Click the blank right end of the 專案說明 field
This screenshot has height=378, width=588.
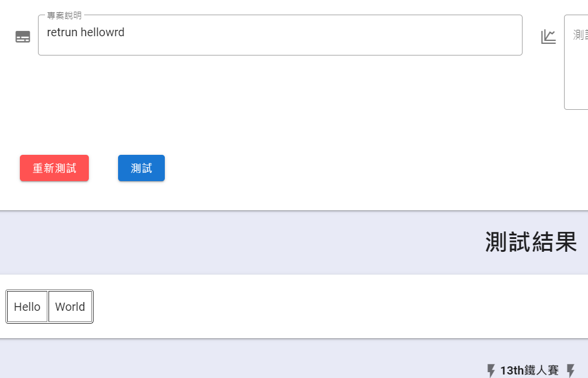click(x=450, y=35)
